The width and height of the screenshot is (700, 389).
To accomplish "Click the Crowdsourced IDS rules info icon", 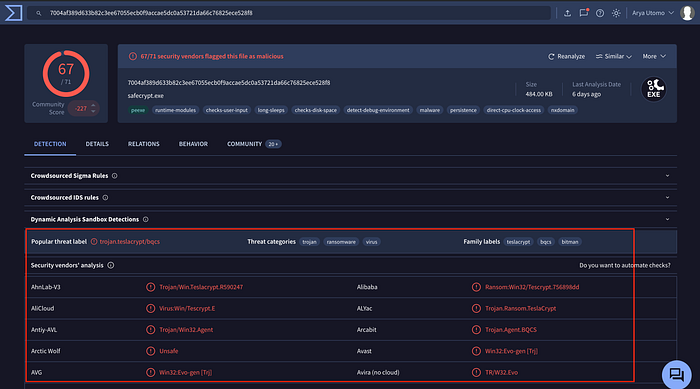I will pos(105,197).
